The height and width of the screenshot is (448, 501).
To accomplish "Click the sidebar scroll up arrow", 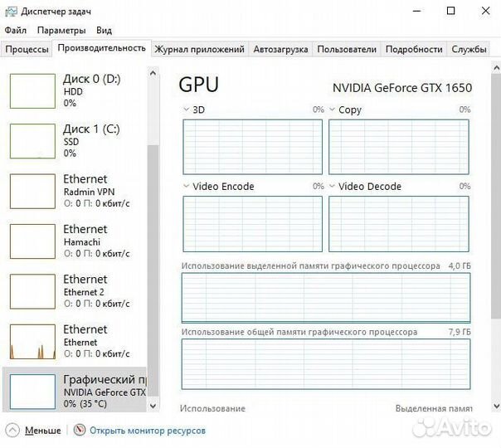I will pos(153,73).
